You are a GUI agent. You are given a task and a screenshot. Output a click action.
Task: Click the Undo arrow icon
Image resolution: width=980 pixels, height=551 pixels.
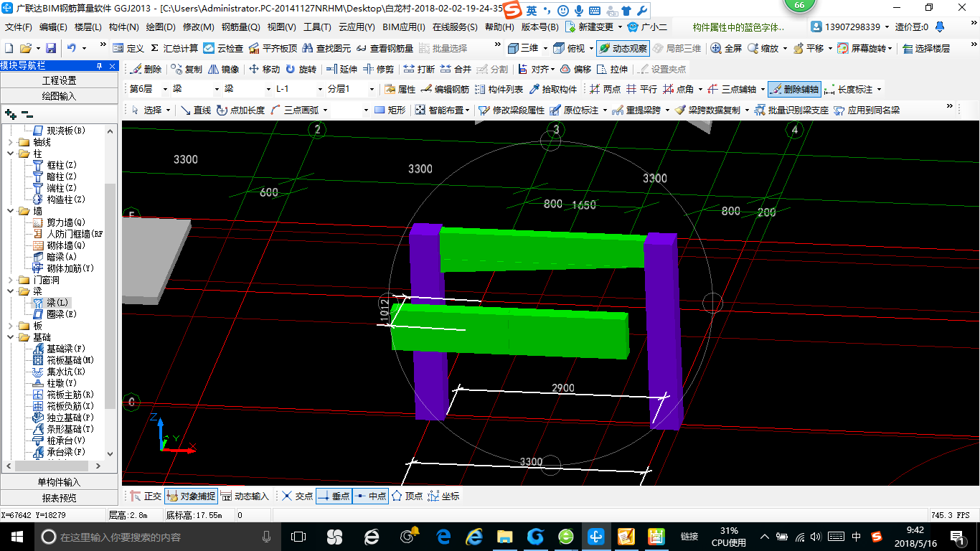tap(72, 48)
